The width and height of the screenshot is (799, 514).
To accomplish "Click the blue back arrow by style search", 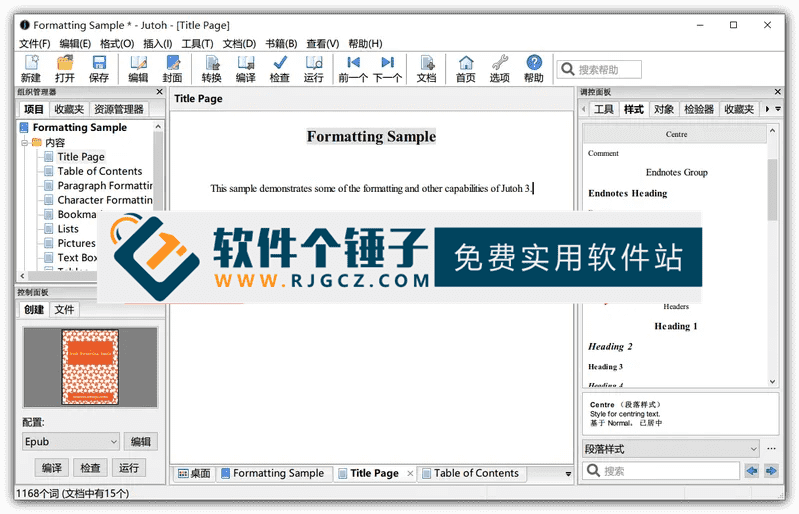I will pyautogui.click(x=752, y=471).
